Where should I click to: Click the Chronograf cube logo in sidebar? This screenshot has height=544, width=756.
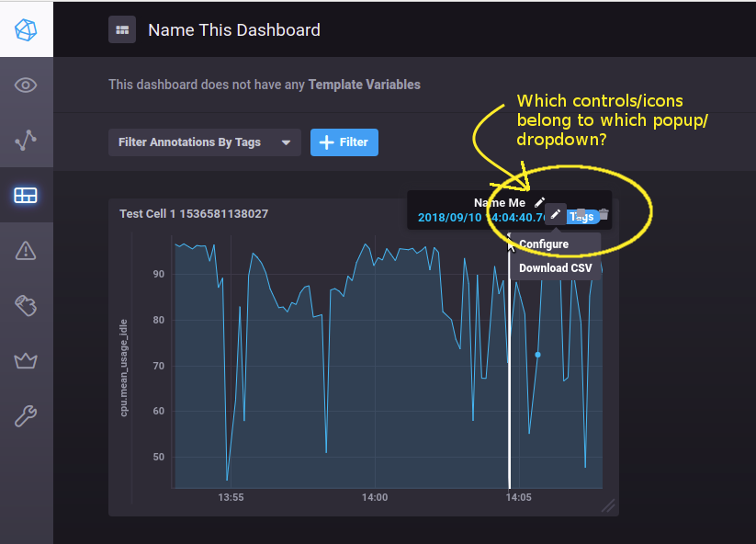(x=26, y=28)
